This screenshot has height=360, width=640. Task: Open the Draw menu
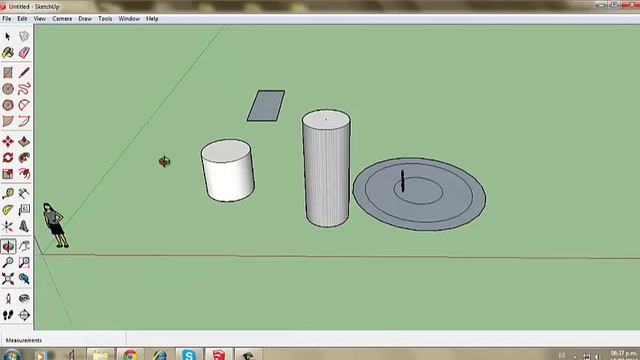point(85,19)
